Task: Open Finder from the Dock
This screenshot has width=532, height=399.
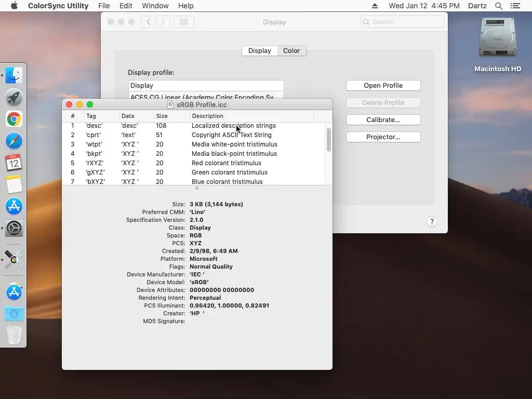Action: (x=14, y=75)
